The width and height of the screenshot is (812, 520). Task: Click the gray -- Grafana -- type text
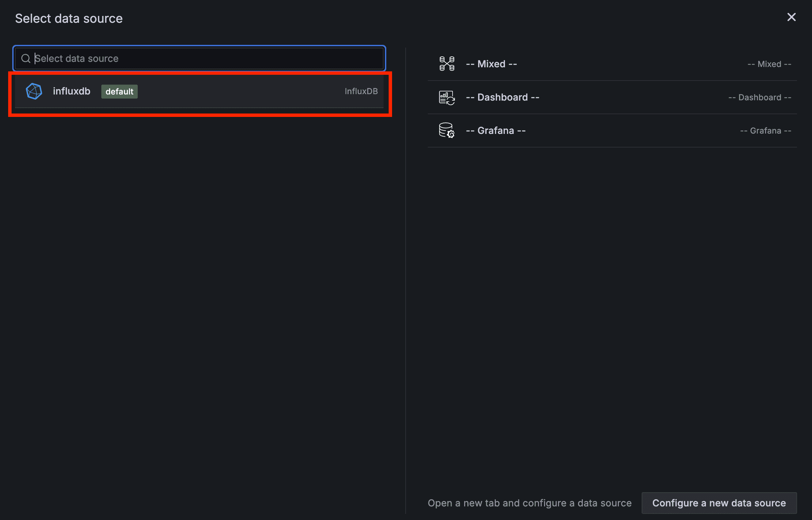(766, 131)
